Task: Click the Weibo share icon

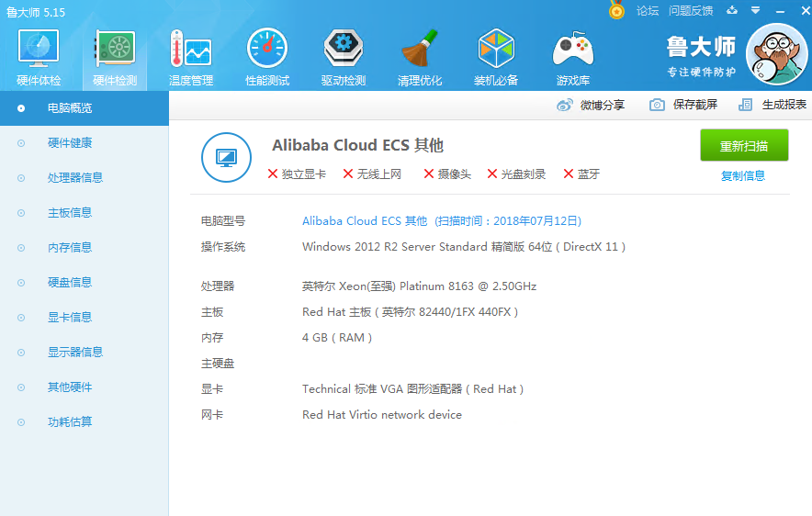Action: 565,105
